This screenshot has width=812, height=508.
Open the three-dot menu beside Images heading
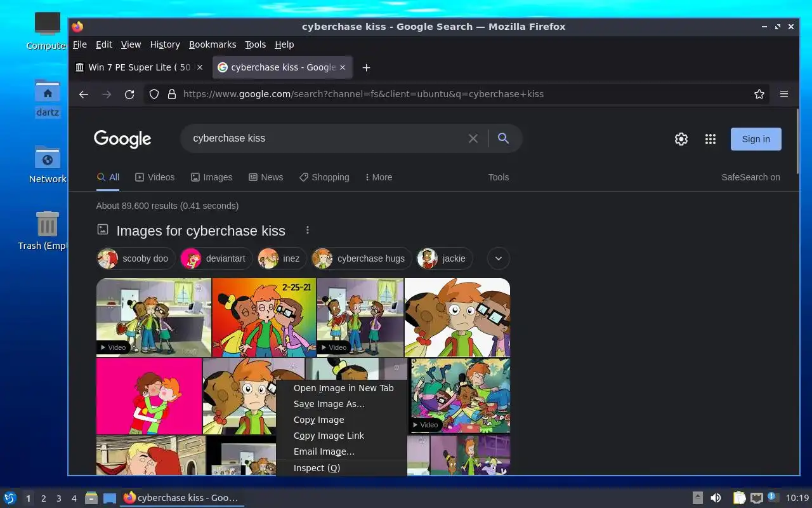pyautogui.click(x=308, y=230)
